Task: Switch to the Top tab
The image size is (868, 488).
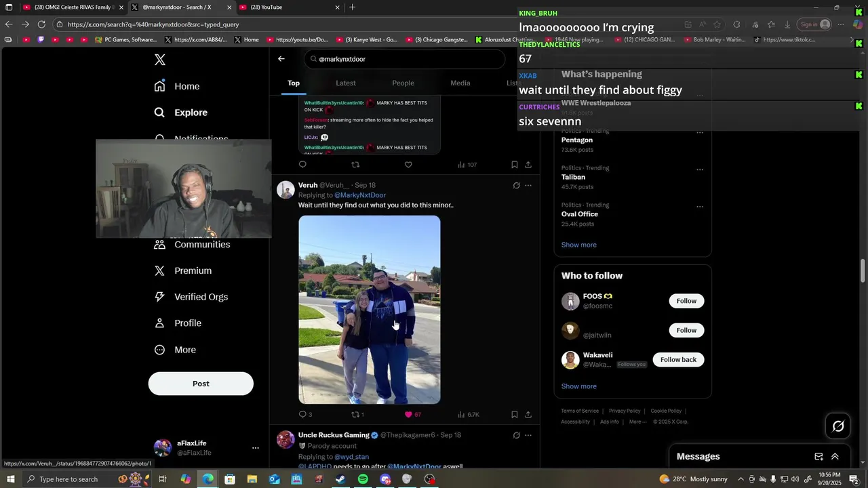Action: (x=294, y=83)
